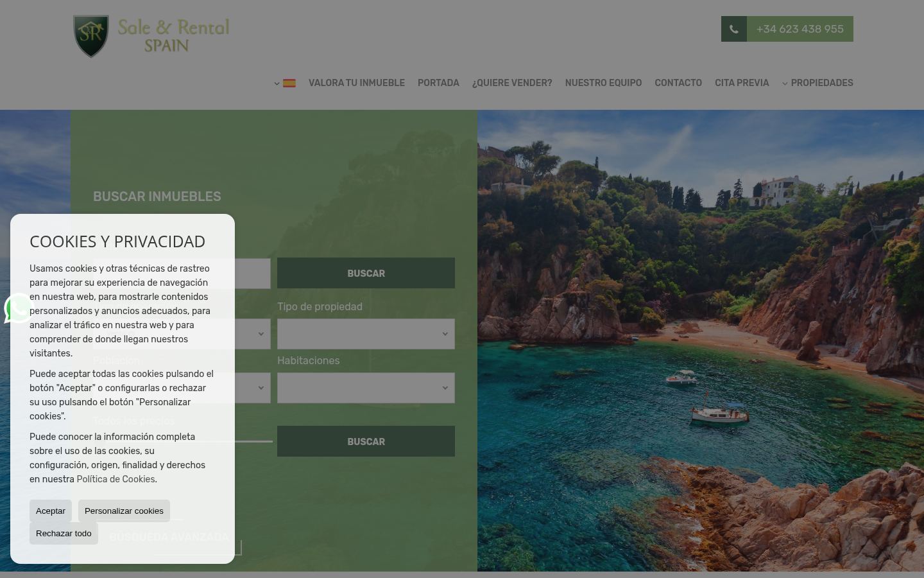Open Valora tu inmueble menu item
Screen dimensions: 924x578
(x=357, y=83)
